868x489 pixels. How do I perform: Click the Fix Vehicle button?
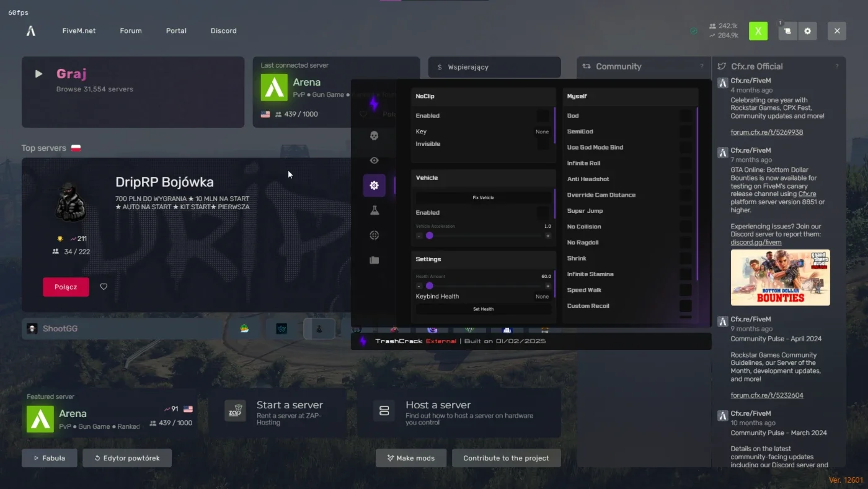[x=483, y=197]
